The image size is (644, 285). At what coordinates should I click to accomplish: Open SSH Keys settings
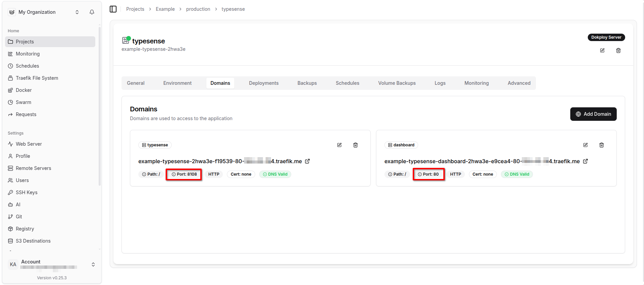pos(27,192)
